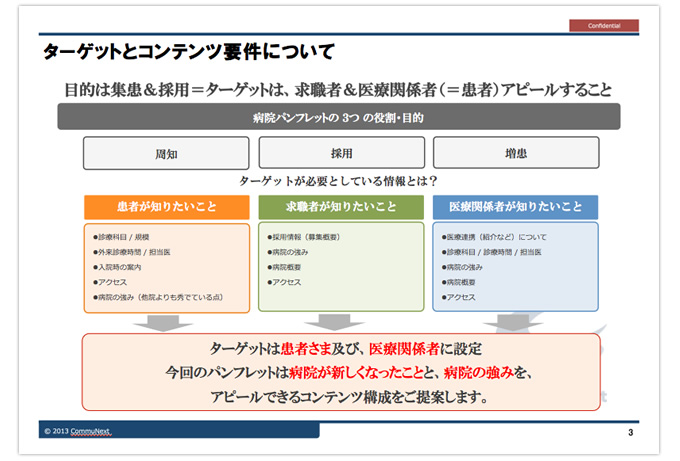Select the 周知 box

pyautogui.click(x=165, y=153)
